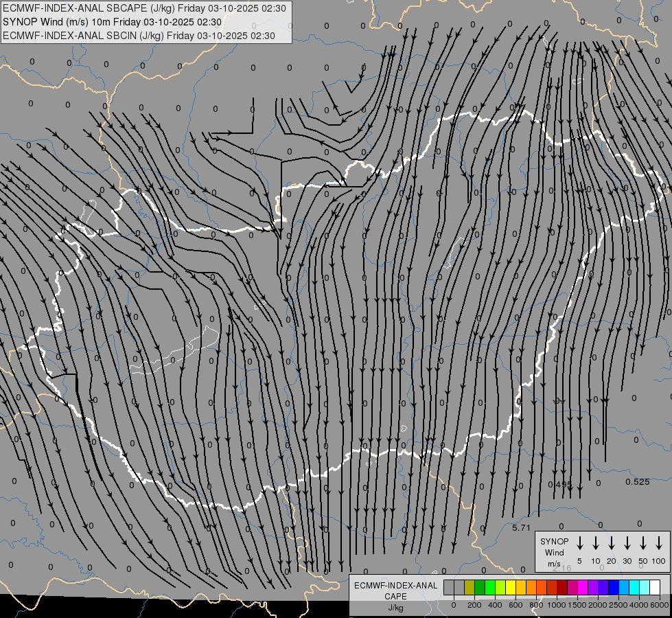Image resolution: width=672 pixels, height=618 pixels.
Task: Select the cyan CAPE swatch before 4000
Action: pos(635,588)
